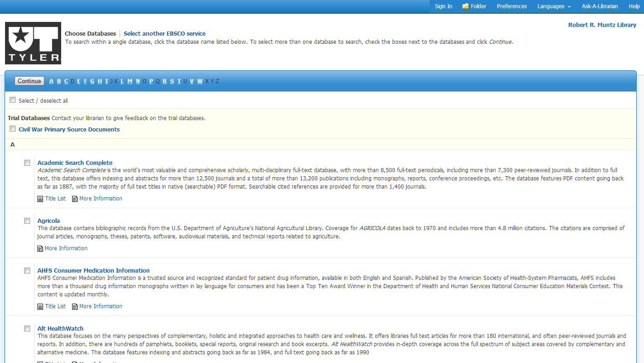Check AHFS Consumer Medication Information checkbox

27,270
